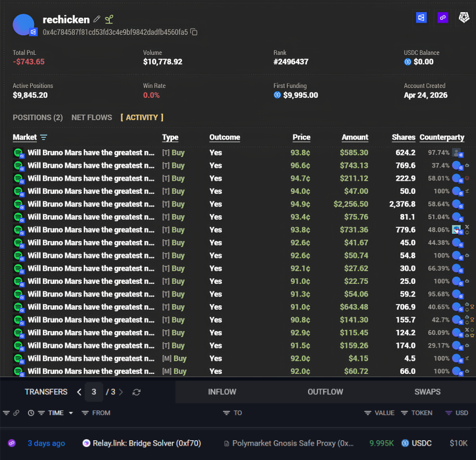Sort the table by Type column
Screen dimensions: 476x460
click(x=170, y=137)
